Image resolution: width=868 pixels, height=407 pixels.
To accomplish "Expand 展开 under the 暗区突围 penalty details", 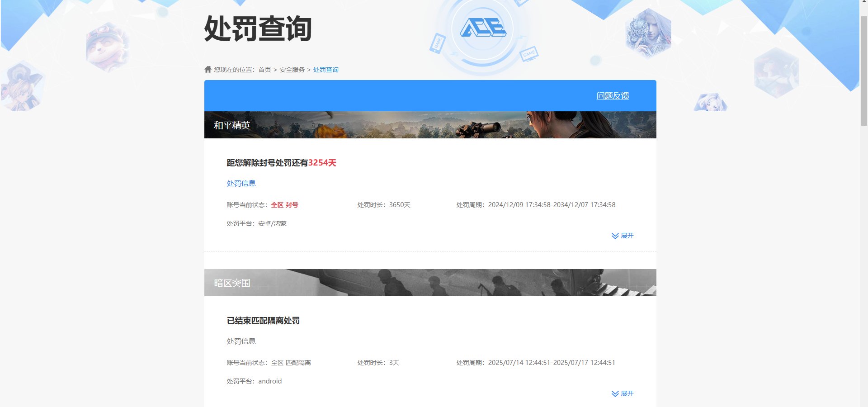I will pyautogui.click(x=627, y=393).
